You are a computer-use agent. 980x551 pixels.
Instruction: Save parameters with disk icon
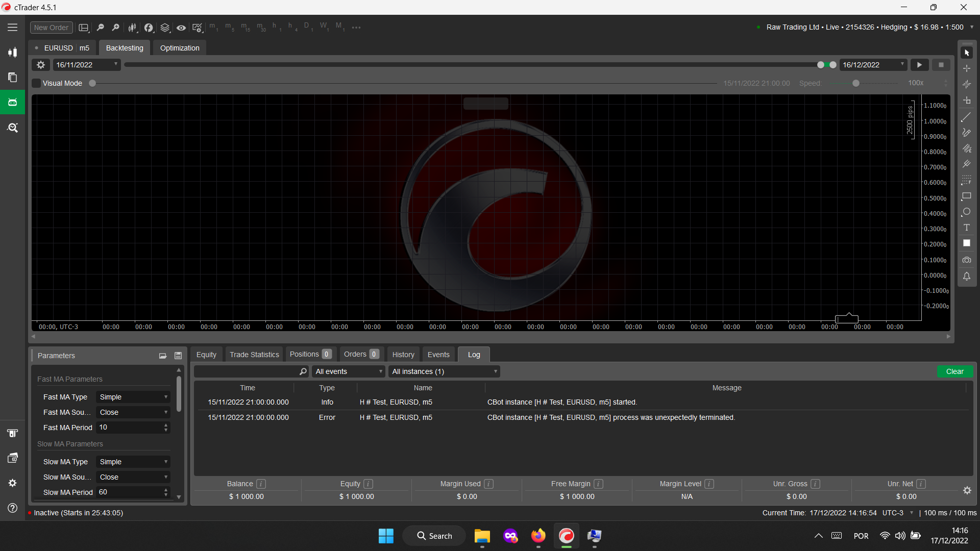coord(178,356)
